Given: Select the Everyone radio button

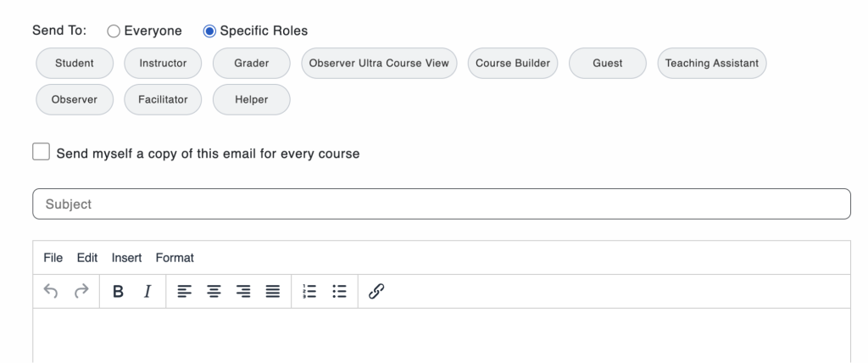Looking at the screenshot, I should click(x=114, y=31).
